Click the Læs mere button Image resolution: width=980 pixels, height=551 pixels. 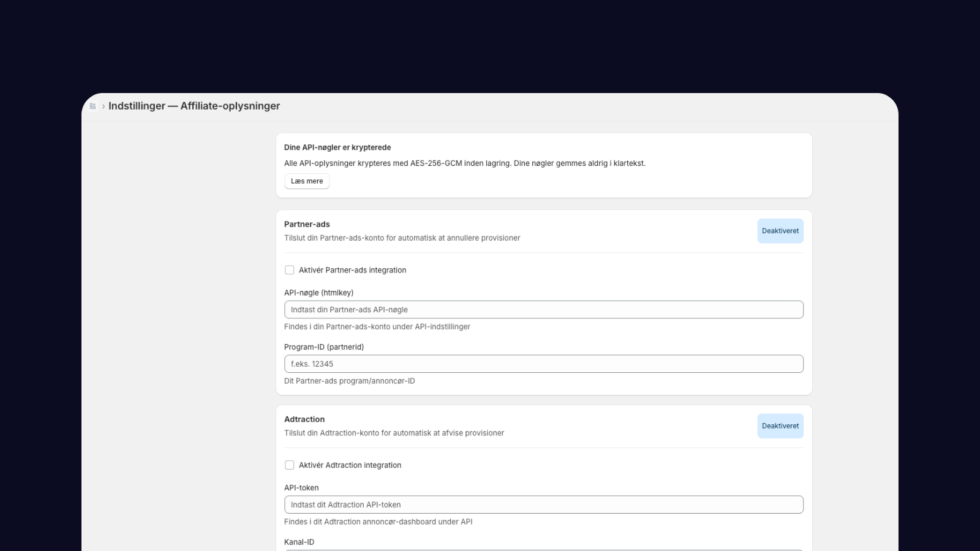[307, 181]
